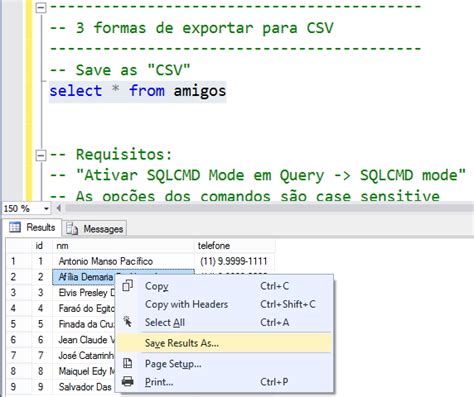The width and height of the screenshot is (474, 397).
Task: Select the Salvador Das name cell
Action: tap(84, 387)
